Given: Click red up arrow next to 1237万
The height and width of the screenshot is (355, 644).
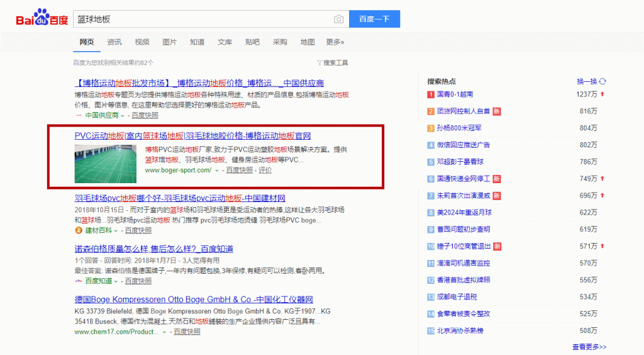Looking at the screenshot, I should (602, 94).
